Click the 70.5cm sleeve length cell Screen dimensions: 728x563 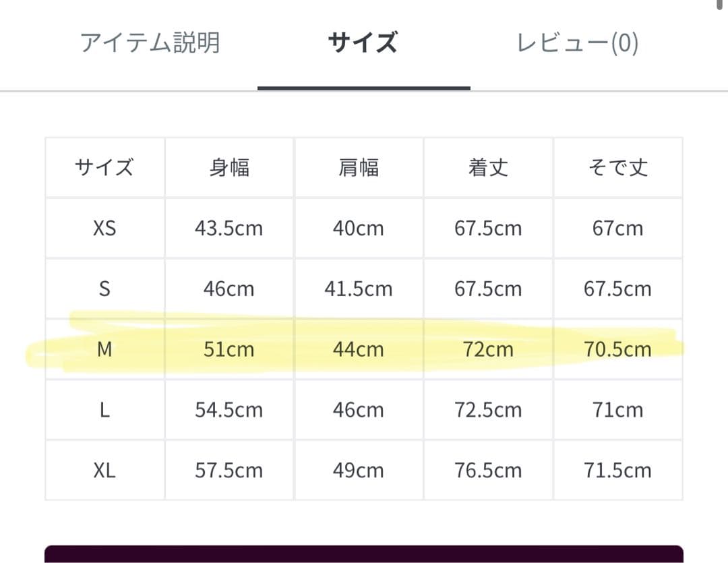pos(617,349)
